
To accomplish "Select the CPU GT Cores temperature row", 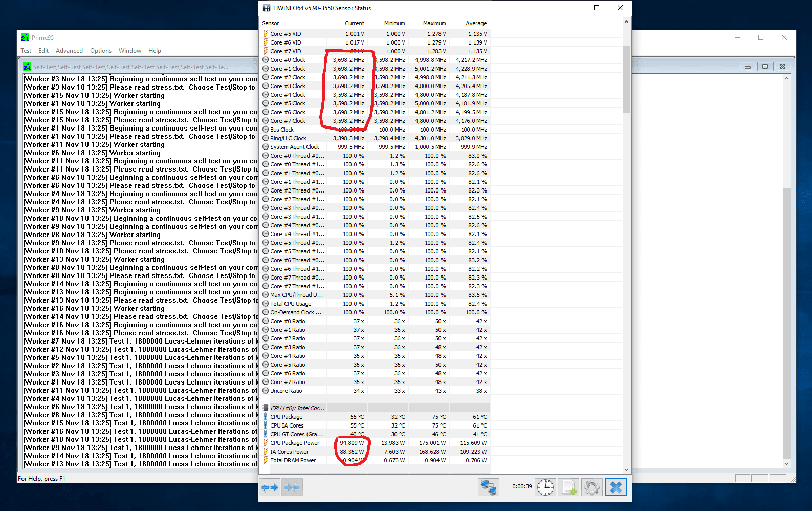I will (x=375, y=434).
